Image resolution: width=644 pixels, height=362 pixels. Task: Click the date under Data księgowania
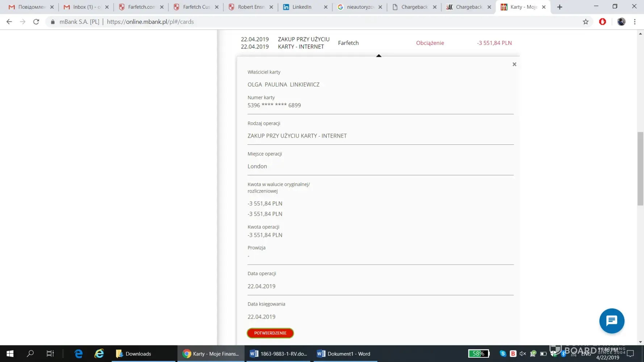click(262, 317)
